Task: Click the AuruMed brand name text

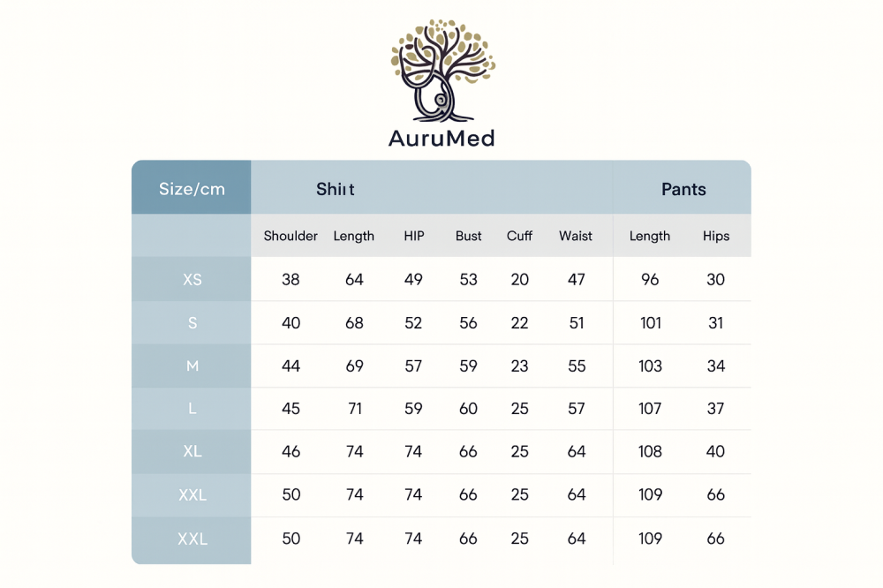Action: (441, 139)
